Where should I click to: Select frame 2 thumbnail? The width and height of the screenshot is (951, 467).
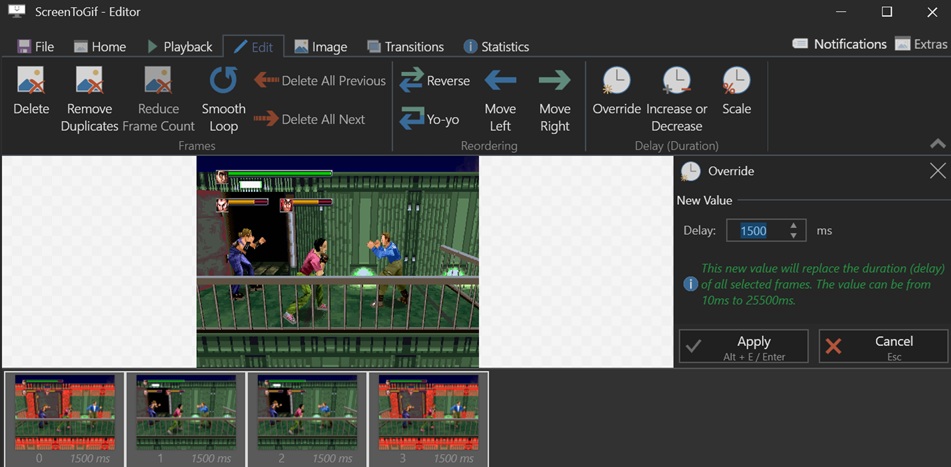tap(307, 419)
